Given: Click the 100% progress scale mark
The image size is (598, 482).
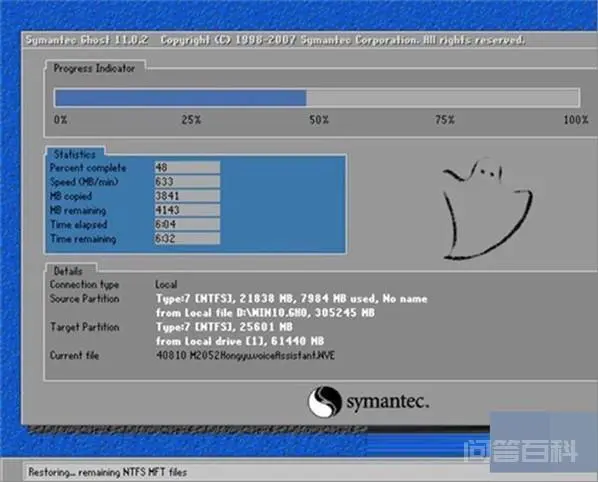Looking at the screenshot, I should tap(576, 120).
